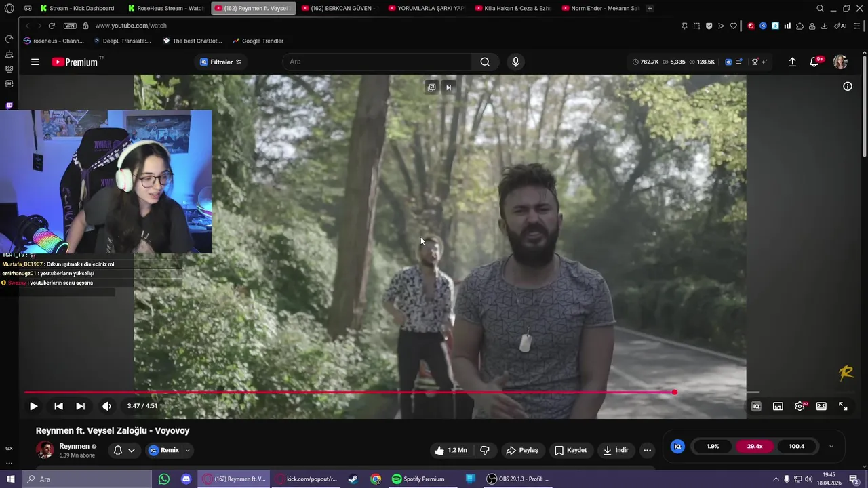Open DeepL Translate bookmark
Viewport: 868px width, 488px height.
122,41
